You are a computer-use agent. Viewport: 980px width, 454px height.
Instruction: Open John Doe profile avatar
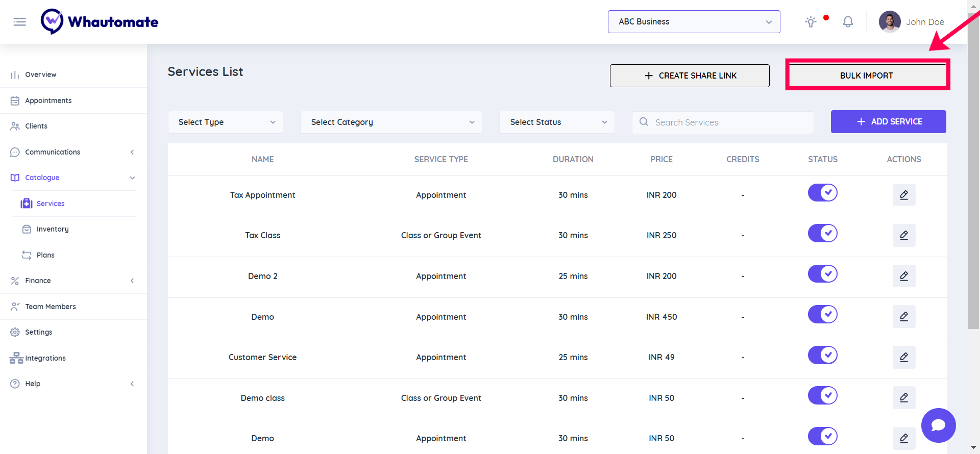[890, 22]
